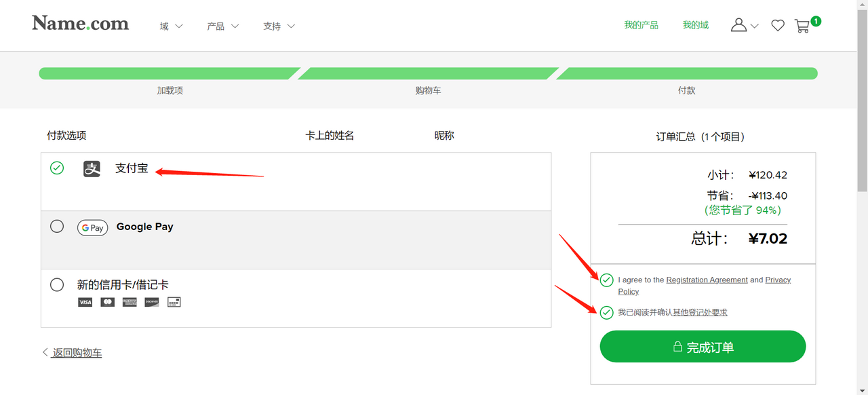Open the shopping cart icon

coord(803,26)
